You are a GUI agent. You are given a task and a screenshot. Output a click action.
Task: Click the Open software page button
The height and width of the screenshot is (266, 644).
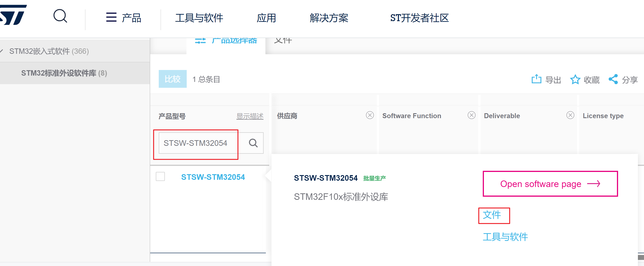(x=550, y=184)
